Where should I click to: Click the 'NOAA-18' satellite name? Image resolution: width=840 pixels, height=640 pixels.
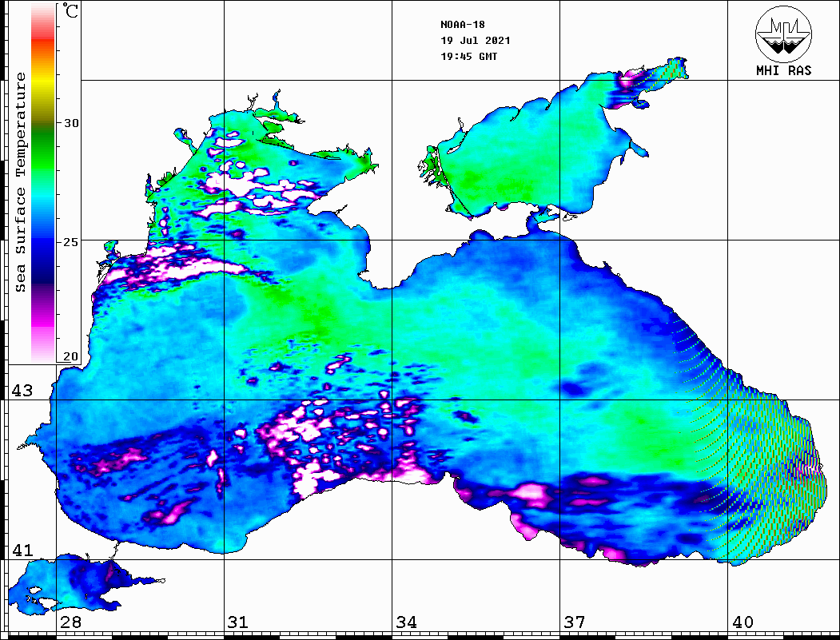[x=463, y=25]
